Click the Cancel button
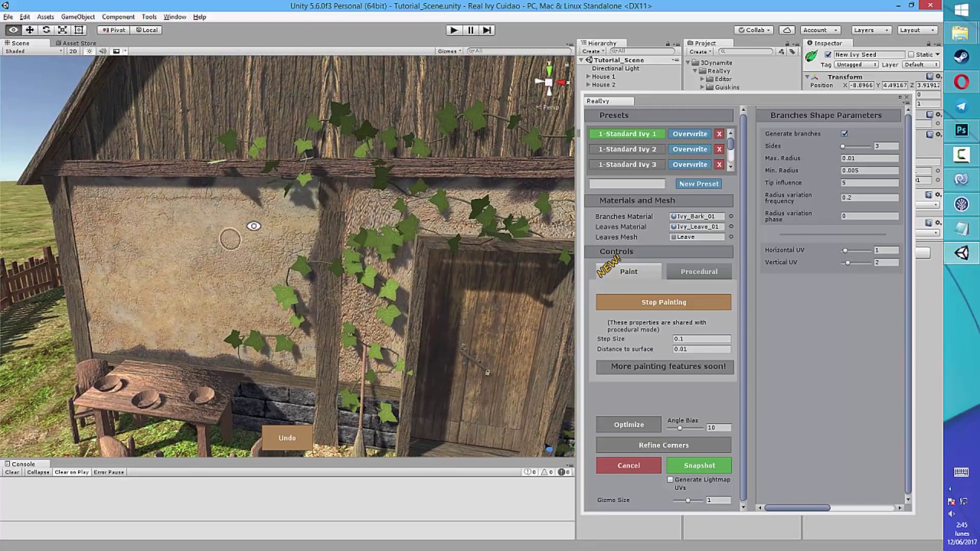Viewport: 980px width, 551px height. click(x=629, y=465)
